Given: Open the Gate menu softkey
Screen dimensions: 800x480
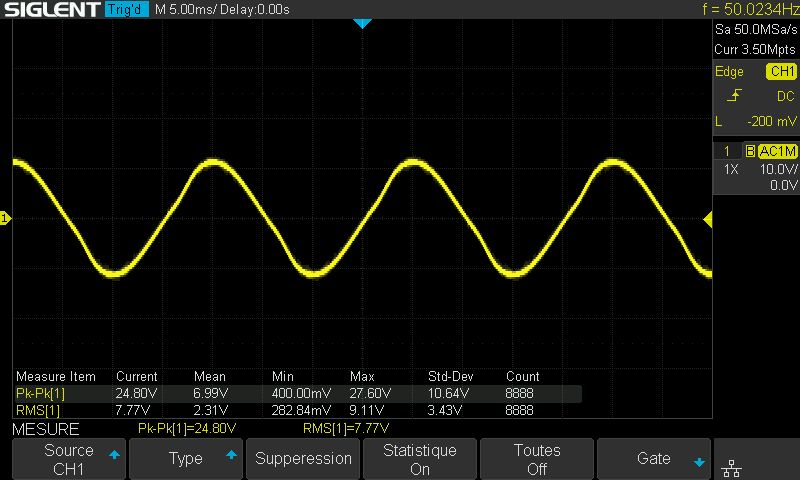Looking at the screenshot, I should click(654, 459).
